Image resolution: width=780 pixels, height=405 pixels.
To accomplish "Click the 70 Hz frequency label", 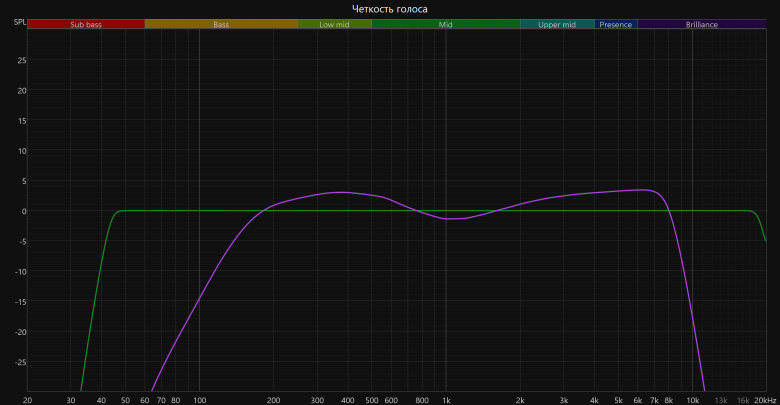I will 161,400.
